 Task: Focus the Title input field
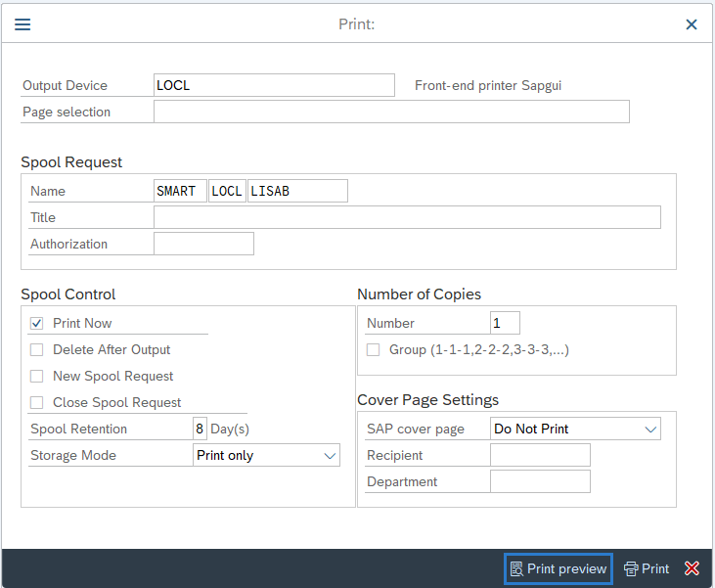click(x=407, y=217)
